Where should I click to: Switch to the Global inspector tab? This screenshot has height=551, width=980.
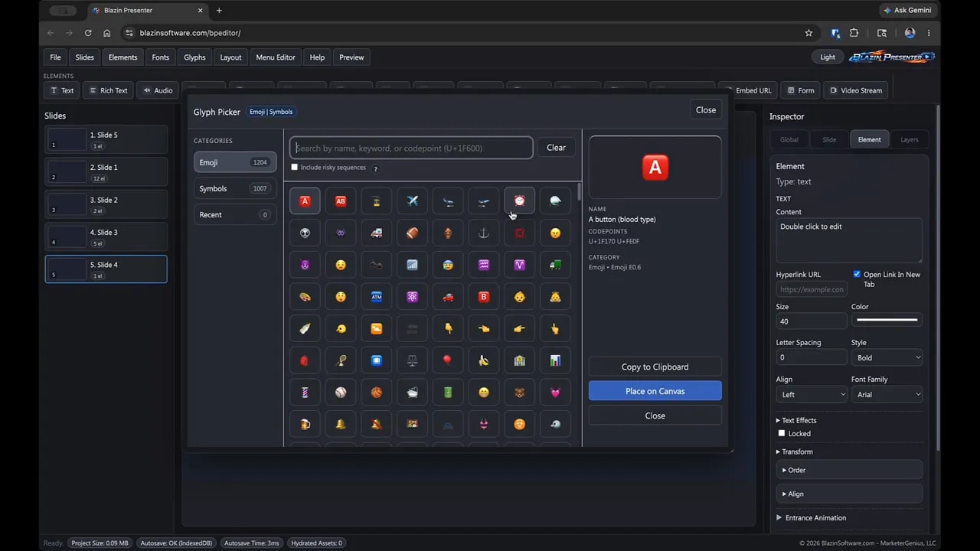click(789, 139)
